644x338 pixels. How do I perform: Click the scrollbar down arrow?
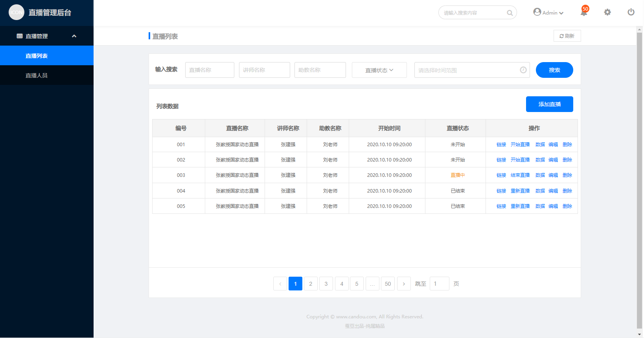639,334
